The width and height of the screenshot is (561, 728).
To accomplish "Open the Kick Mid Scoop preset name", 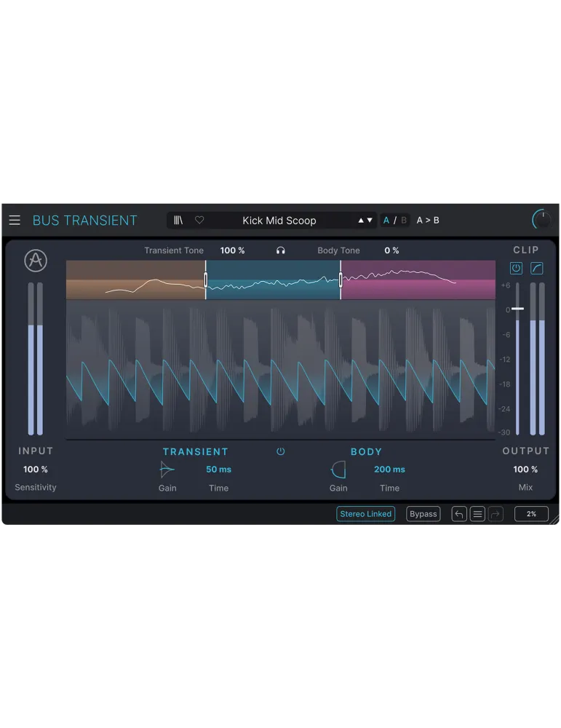I will click(x=279, y=221).
